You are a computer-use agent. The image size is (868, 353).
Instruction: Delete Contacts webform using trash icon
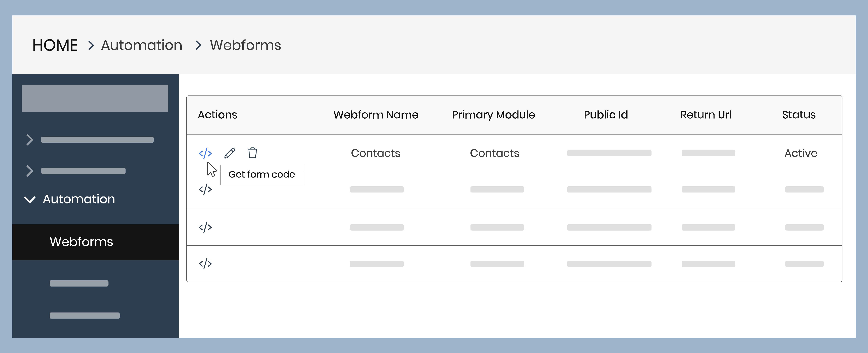pos(252,153)
